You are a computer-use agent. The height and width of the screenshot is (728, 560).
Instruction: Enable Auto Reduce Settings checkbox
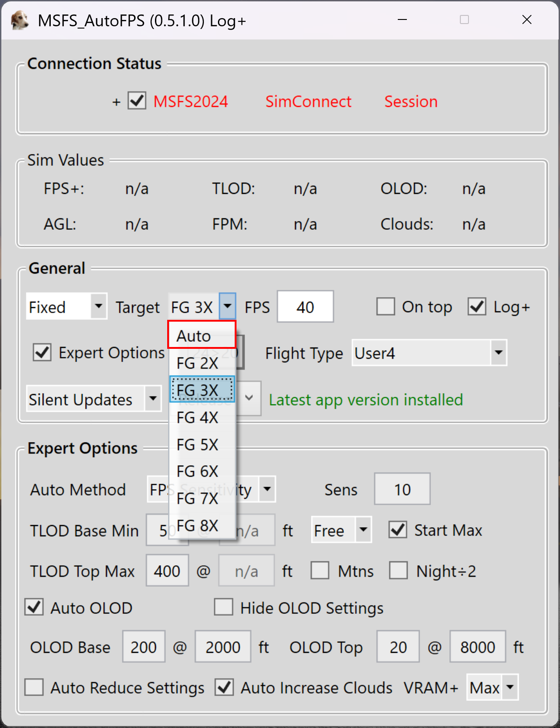click(x=34, y=687)
